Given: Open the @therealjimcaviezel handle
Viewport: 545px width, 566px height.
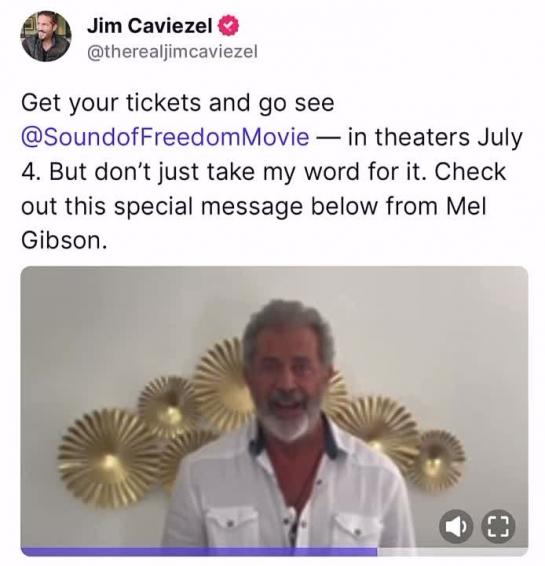Looking at the screenshot, I should click(173, 52).
